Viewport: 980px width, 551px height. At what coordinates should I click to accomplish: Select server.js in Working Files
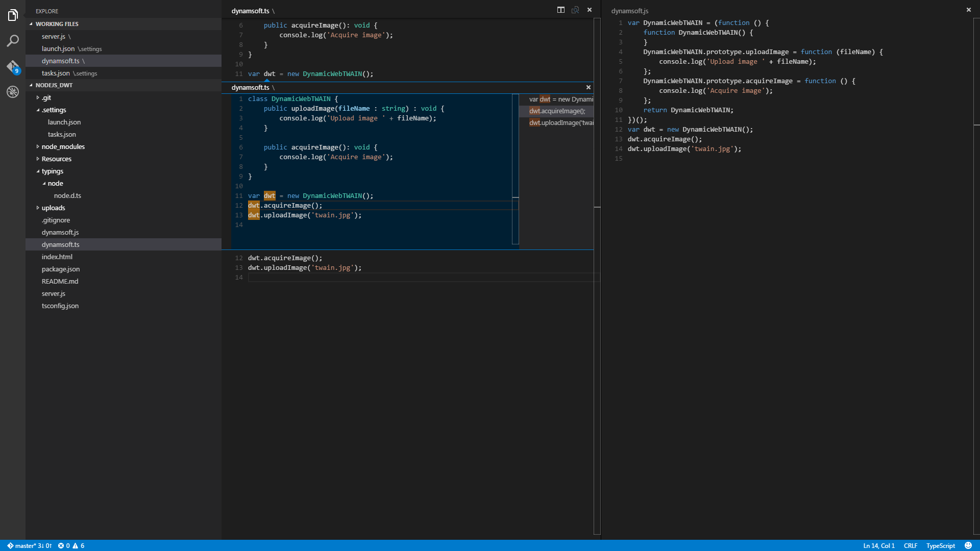(54, 36)
